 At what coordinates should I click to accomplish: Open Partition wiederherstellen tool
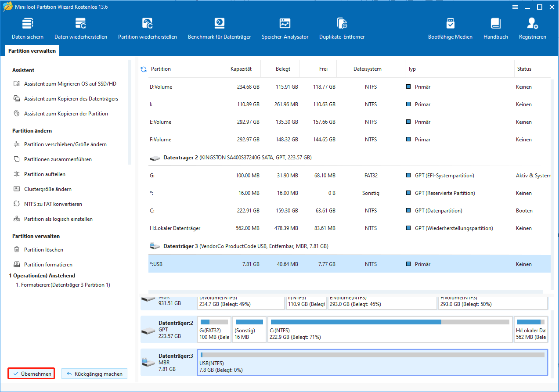148,29
